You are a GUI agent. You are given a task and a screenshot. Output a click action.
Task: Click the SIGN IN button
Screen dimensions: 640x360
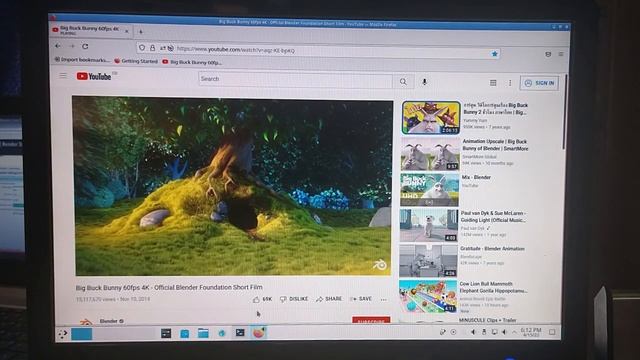540,83
